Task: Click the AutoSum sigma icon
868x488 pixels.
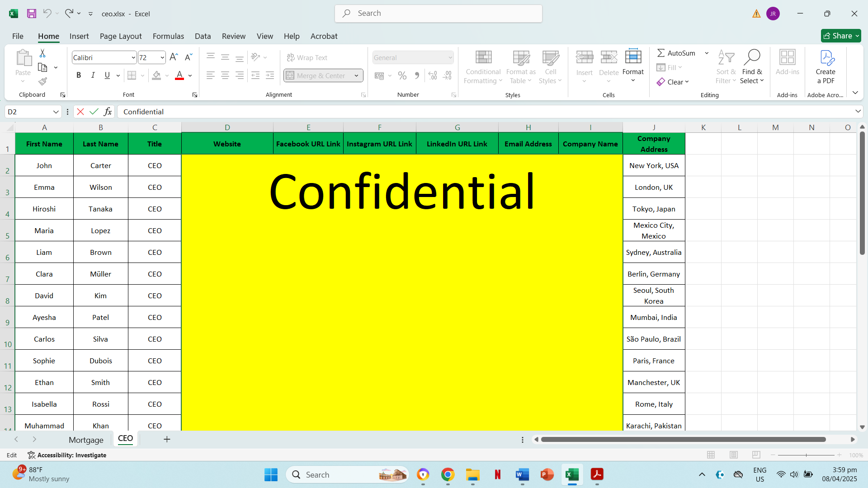Action: click(x=661, y=53)
